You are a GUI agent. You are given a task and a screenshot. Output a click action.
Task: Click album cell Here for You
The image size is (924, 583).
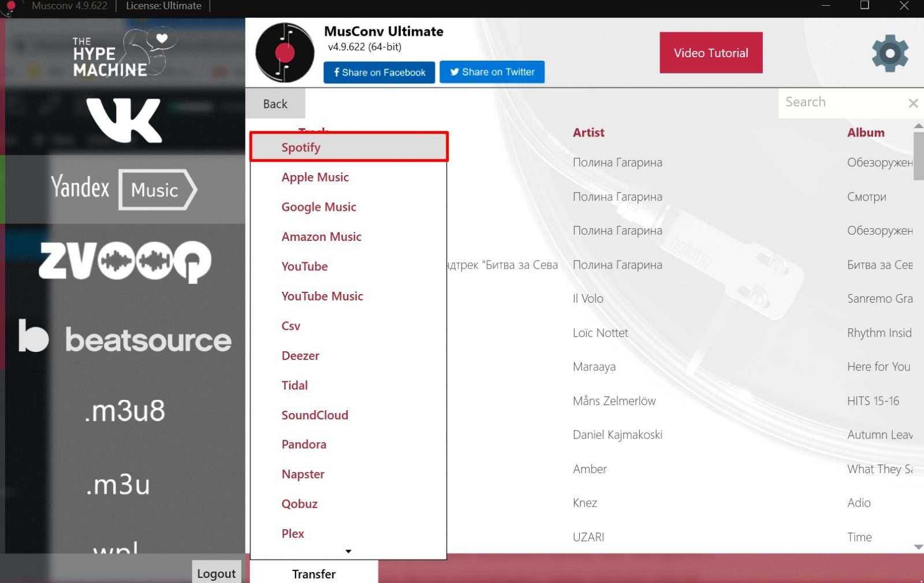click(x=878, y=367)
